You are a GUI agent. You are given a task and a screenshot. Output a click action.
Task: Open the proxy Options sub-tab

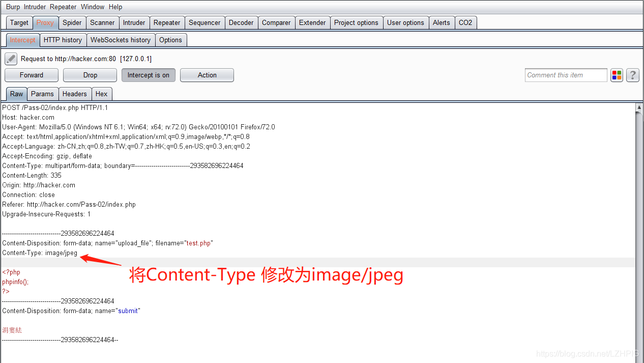170,40
